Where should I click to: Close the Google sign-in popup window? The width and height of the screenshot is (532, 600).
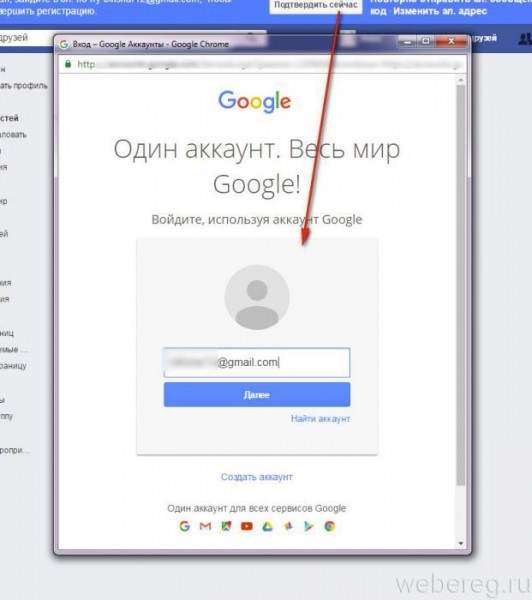[x=451, y=41]
